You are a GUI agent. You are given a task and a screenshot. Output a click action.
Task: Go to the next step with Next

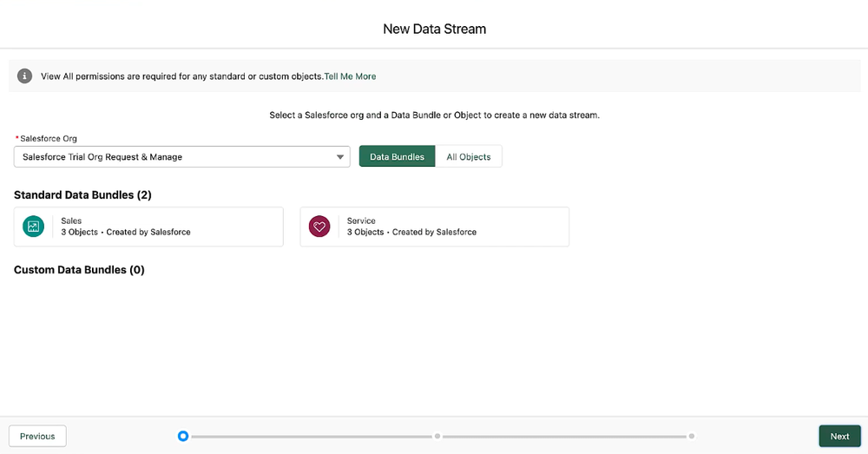click(x=839, y=437)
